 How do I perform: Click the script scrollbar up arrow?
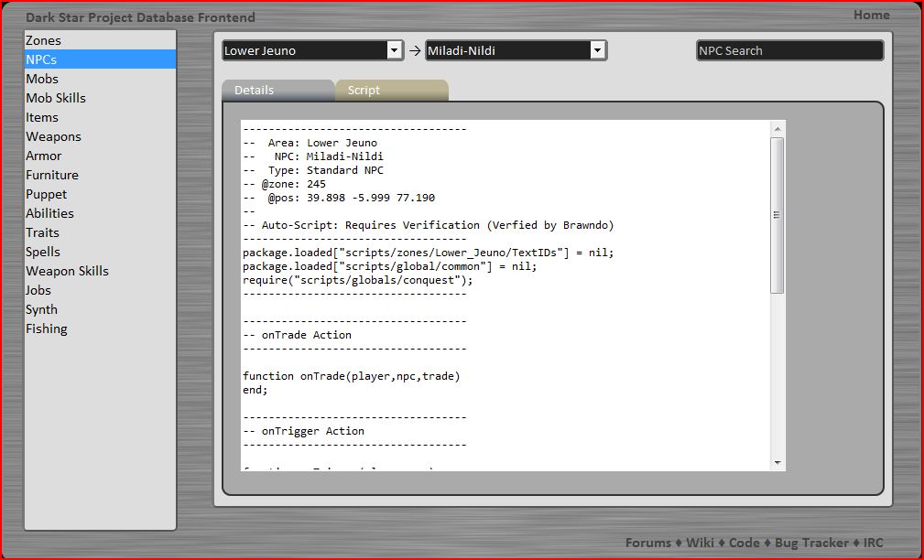pyautogui.click(x=777, y=128)
